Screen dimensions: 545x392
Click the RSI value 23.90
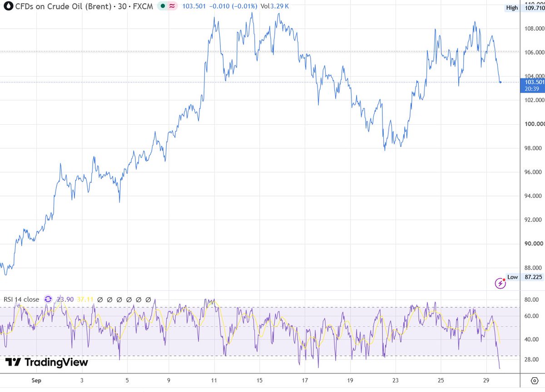click(x=64, y=299)
